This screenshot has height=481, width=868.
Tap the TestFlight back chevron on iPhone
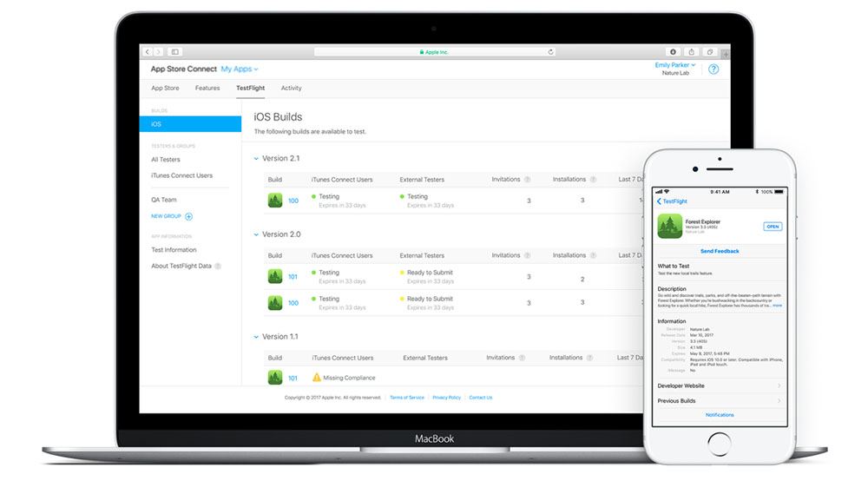(x=660, y=201)
